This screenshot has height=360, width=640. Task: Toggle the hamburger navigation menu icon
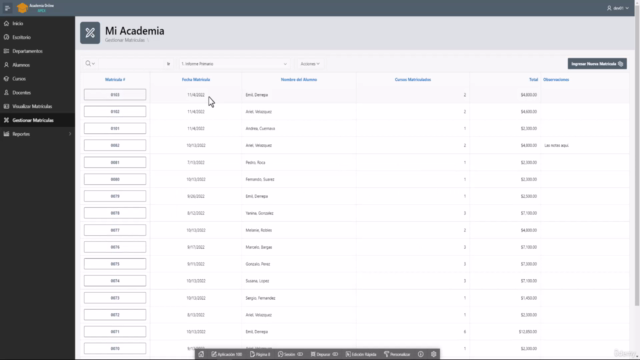click(7, 8)
